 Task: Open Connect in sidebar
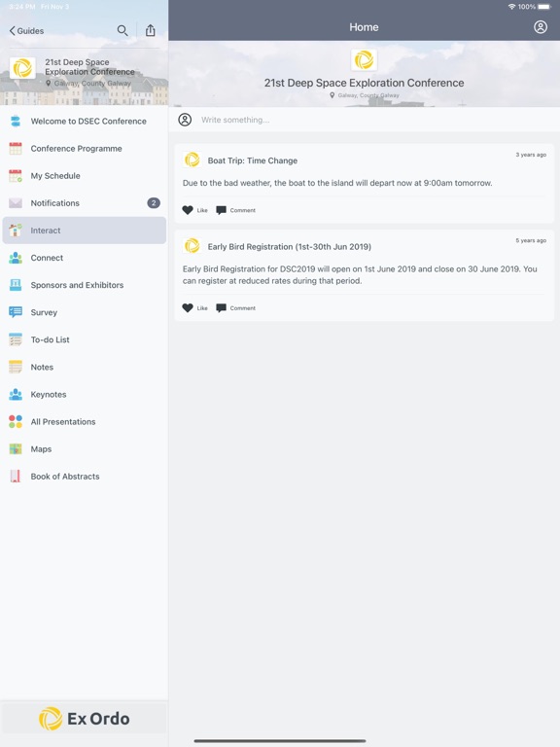click(x=85, y=258)
